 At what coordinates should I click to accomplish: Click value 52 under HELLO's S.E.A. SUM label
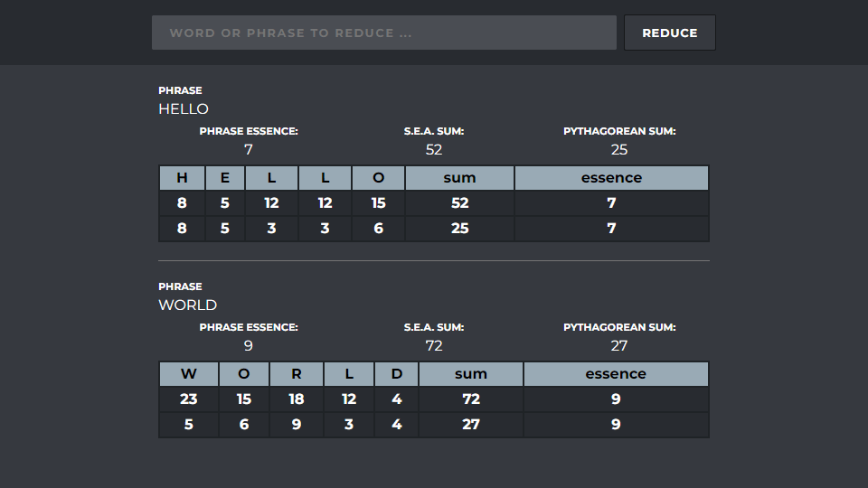434,150
